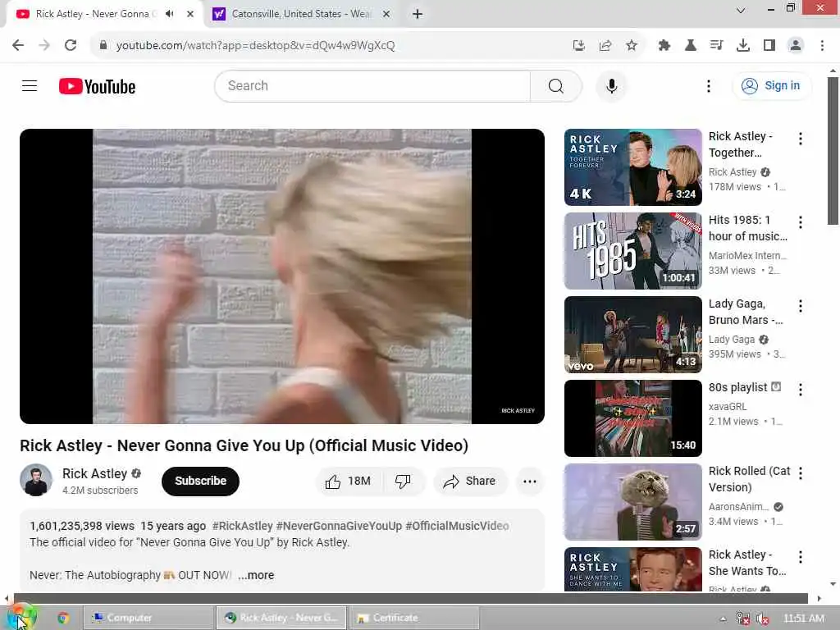
Task: Close the Rick Astley tab
Action: point(189,14)
